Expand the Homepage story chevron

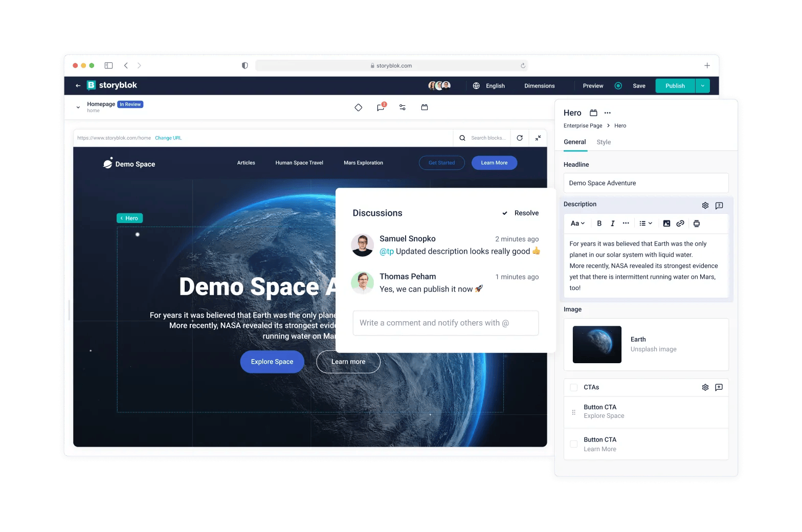(78, 107)
